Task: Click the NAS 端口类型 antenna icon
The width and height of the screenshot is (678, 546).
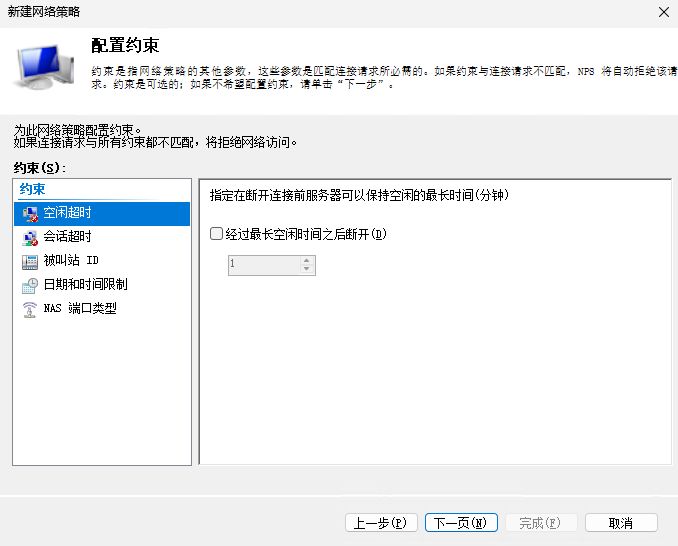Action: (29, 309)
